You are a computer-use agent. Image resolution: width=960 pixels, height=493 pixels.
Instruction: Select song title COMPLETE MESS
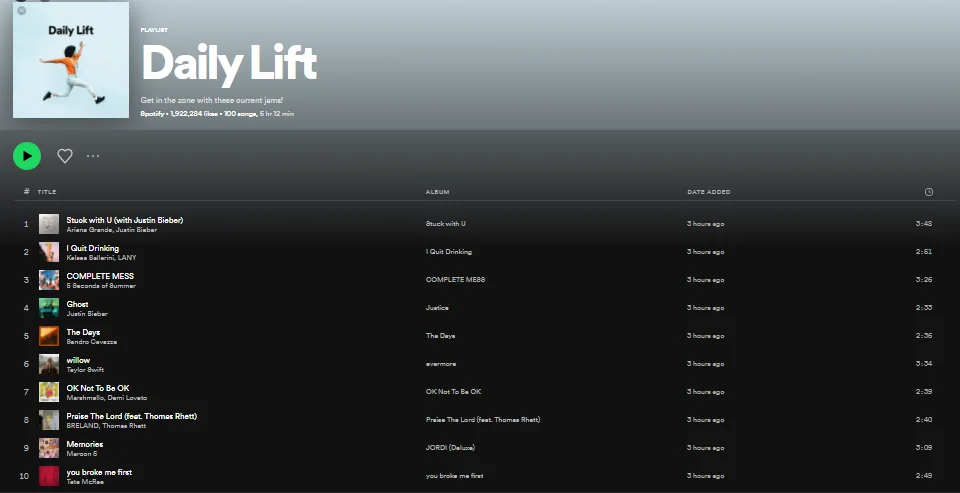click(100, 276)
